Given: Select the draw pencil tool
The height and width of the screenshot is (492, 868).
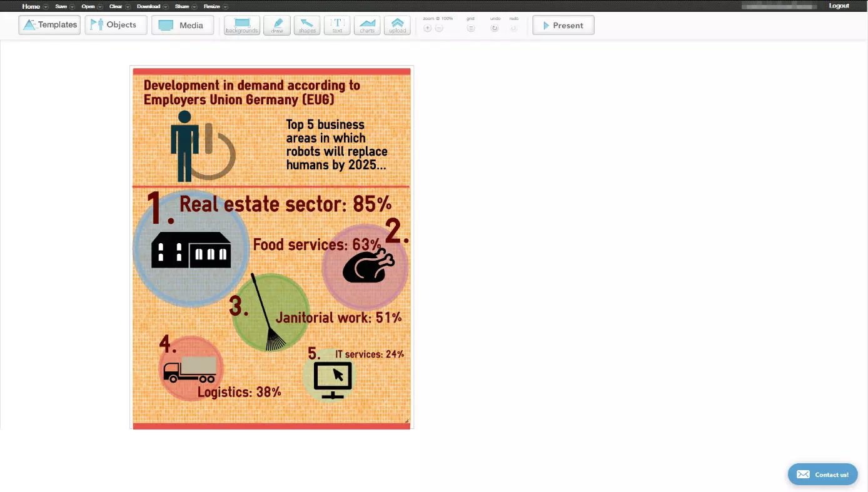Looking at the screenshot, I should point(277,26).
